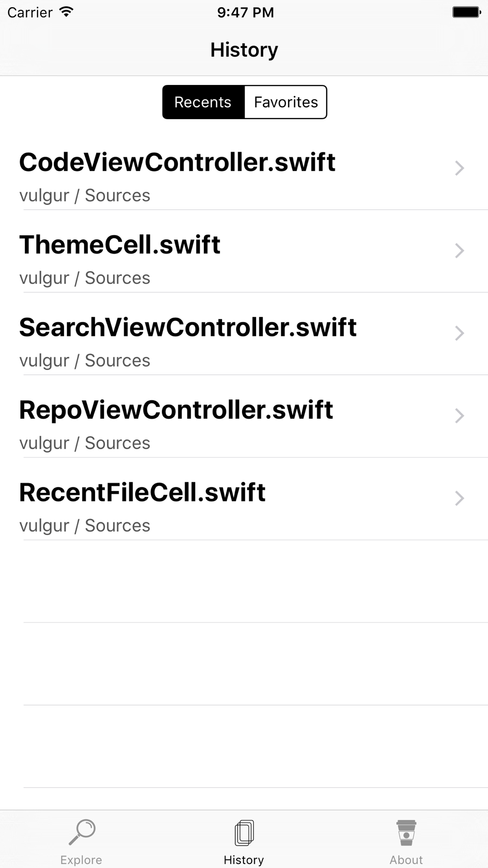Tap the RecentFileCell.swift disclosure chevron
Viewport: 488px width, 868px height.
click(x=459, y=498)
